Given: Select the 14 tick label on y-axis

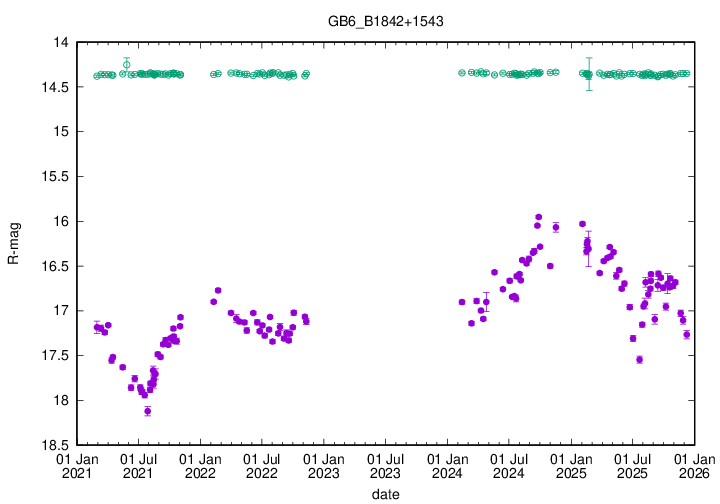Looking at the screenshot, I should pos(61,43).
